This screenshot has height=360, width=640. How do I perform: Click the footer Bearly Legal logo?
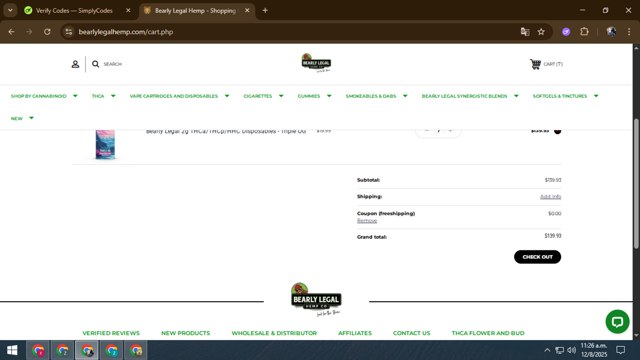pyautogui.click(x=316, y=300)
